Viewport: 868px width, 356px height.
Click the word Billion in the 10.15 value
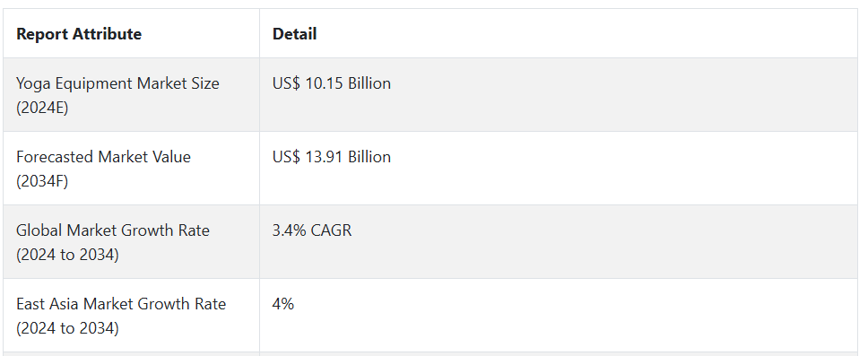(369, 83)
